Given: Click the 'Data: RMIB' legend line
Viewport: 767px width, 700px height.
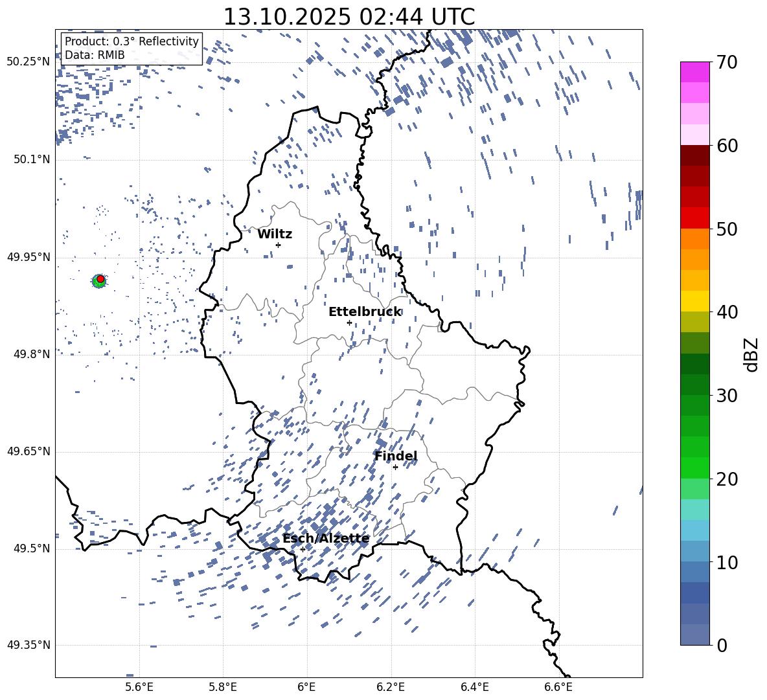Looking at the screenshot, I should [95, 55].
